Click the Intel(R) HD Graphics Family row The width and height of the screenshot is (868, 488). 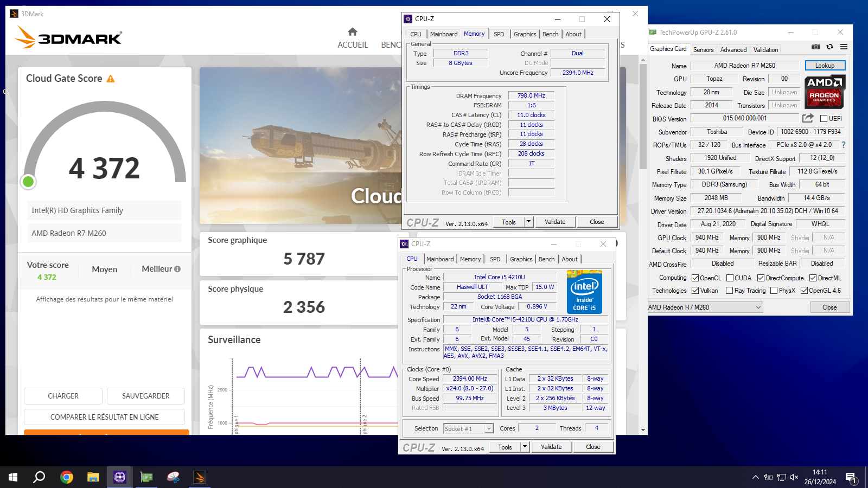(104, 210)
